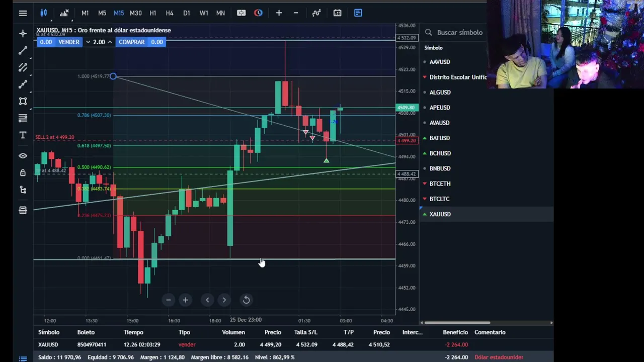Select the text label tool
The image size is (644, 362).
[23, 135]
